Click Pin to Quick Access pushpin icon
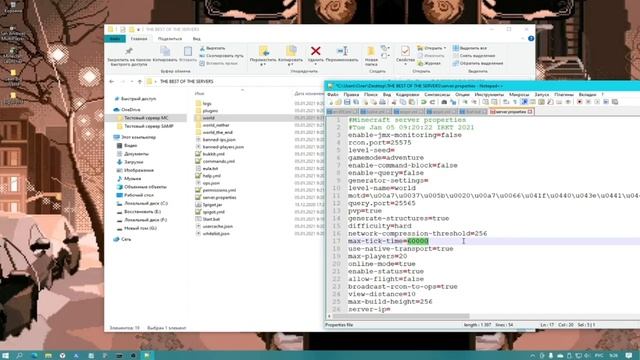The height and width of the screenshot is (360, 640). 129,51
